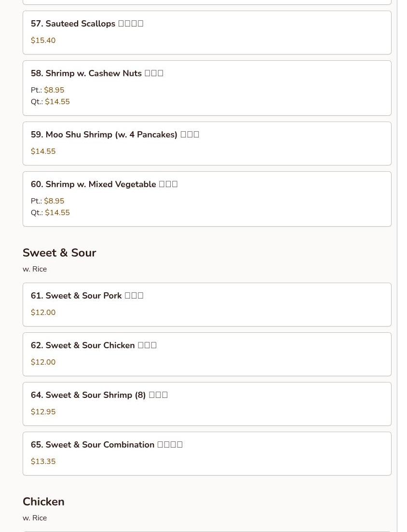Click the Sweet & Sour section heading
The width and height of the screenshot is (407, 532).
[x=59, y=253]
